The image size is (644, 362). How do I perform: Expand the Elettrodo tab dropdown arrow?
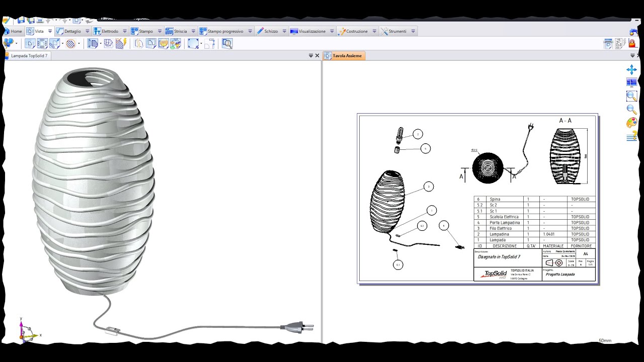point(124,31)
